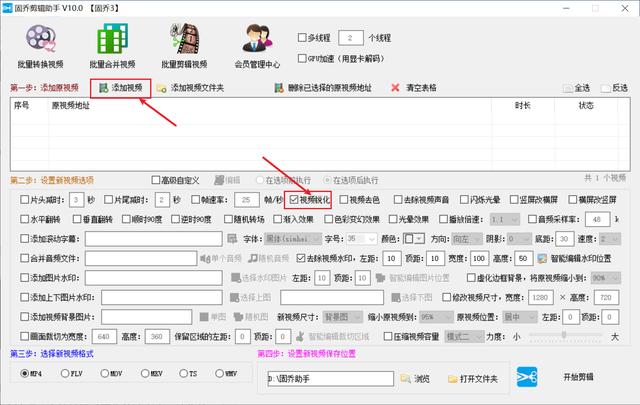Screen dimensions: 640x405
Task: Click 状态 column header
Action: 586,105
